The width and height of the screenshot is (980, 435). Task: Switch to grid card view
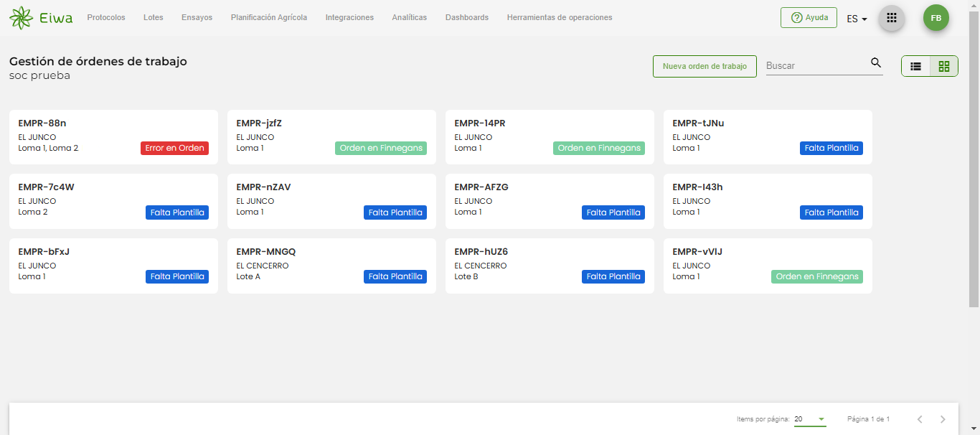[943, 66]
